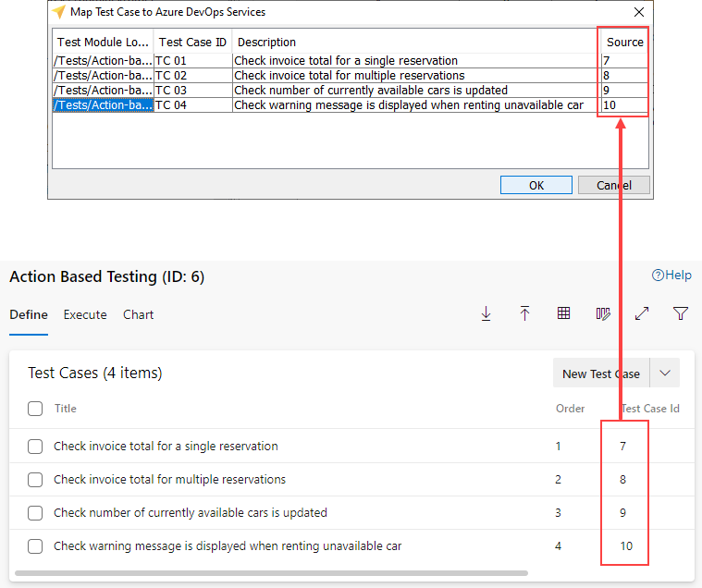
Task: Check the box for available cars updated case
Action: (35, 513)
